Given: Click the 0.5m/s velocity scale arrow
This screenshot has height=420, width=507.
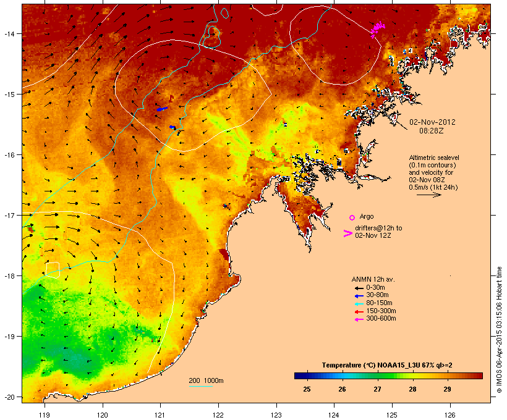Looking at the screenshot, I should click(429, 195).
